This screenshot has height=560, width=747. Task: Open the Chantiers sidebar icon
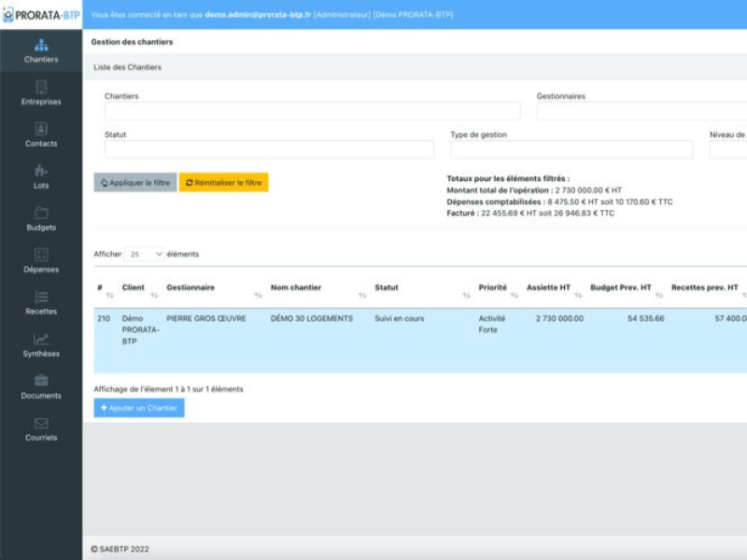41,45
